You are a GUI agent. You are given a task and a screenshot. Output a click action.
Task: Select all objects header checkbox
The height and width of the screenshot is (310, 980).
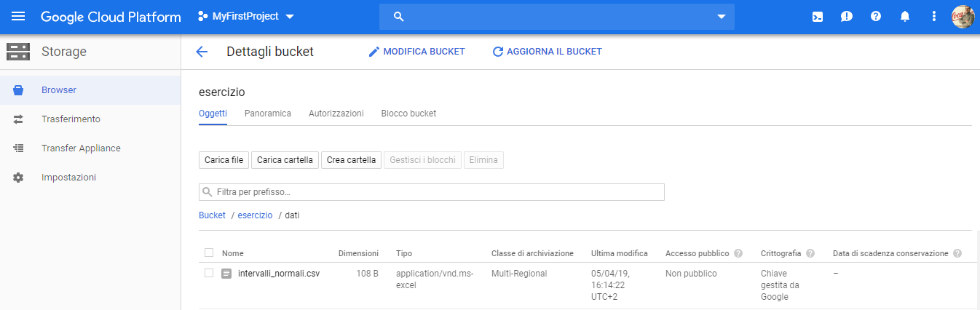209,253
